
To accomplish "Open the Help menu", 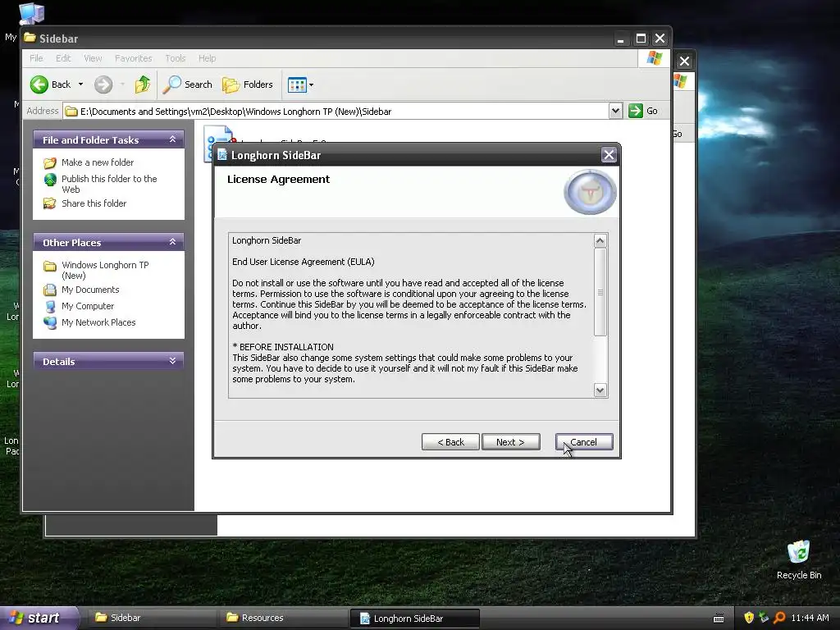I will click(x=207, y=58).
